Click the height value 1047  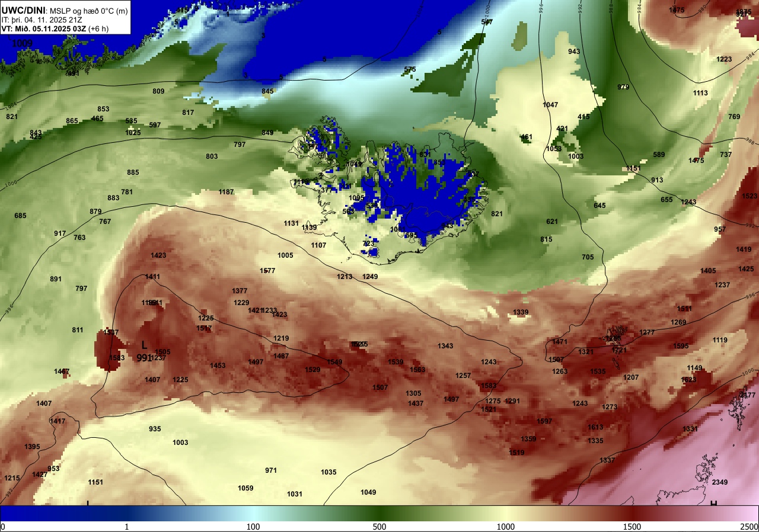[x=550, y=105]
